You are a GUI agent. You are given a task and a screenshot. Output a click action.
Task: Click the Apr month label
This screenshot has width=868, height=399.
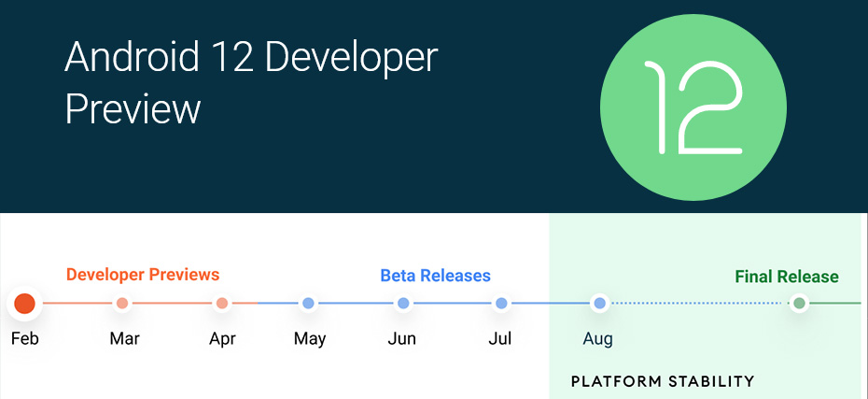pos(222,338)
